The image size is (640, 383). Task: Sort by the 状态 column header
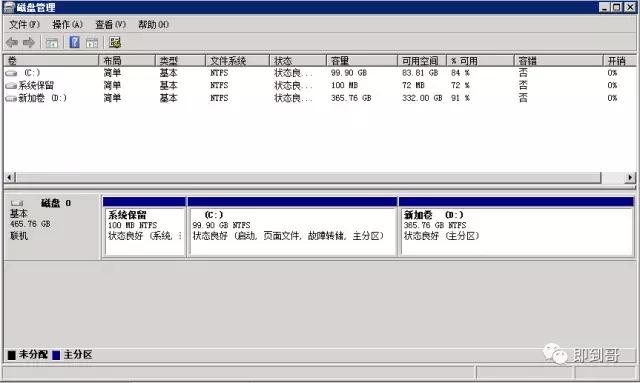pyautogui.click(x=298, y=61)
